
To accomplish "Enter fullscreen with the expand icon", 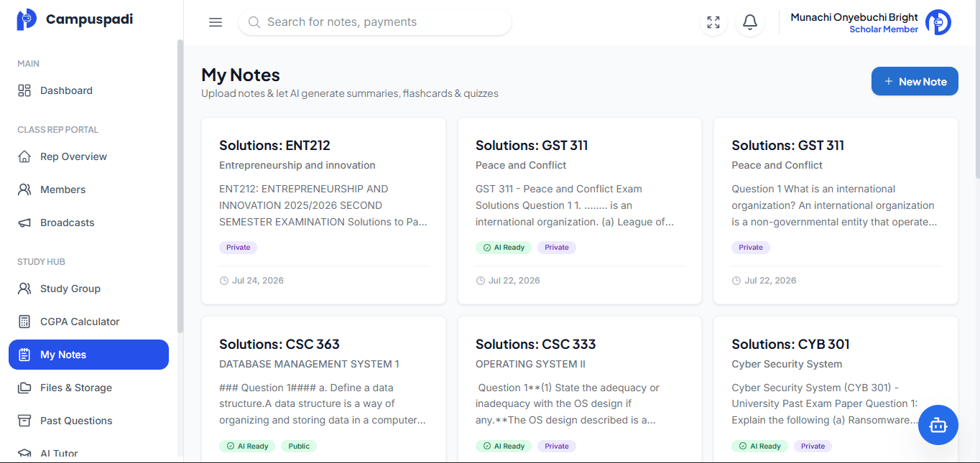I will 713,22.
